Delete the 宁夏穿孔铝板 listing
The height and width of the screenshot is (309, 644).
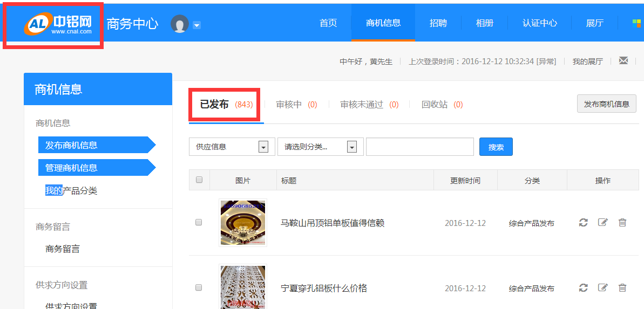(622, 288)
